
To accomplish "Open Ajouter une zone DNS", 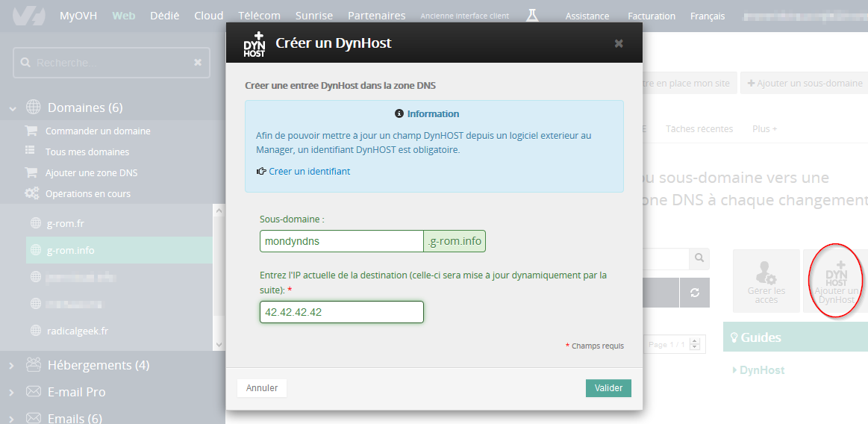I will pyautogui.click(x=91, y=172).
